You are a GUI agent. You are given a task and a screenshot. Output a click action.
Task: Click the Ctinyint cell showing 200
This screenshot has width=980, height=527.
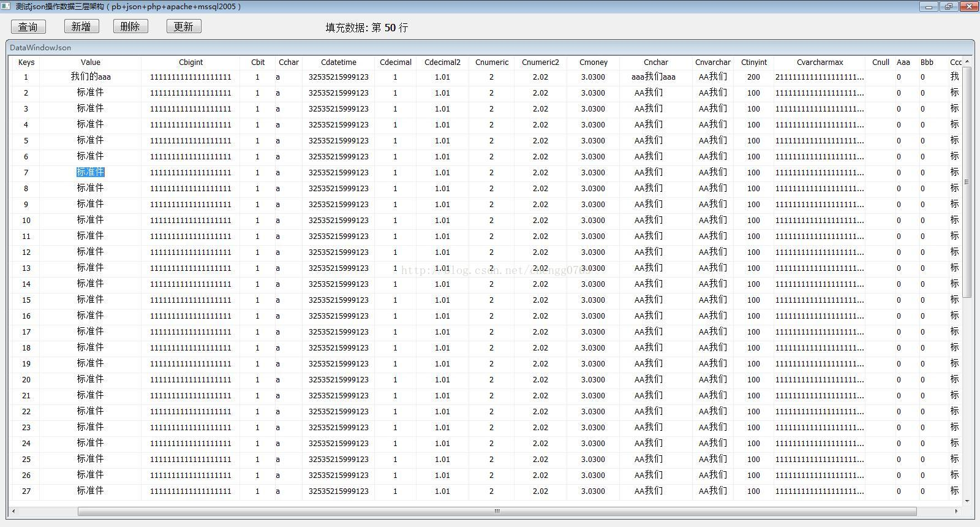[753, 77]
